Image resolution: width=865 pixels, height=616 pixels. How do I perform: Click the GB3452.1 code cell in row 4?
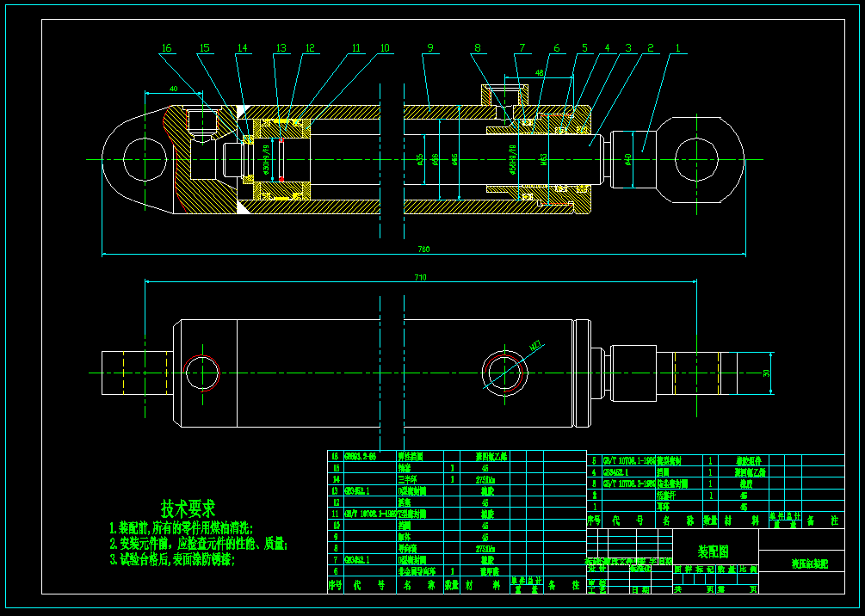click(627, 472)
